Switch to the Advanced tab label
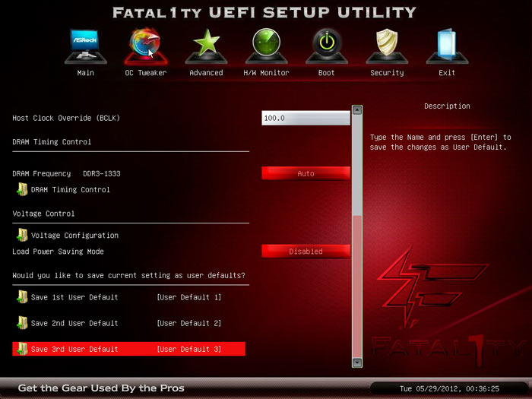 tap(206, 73)
